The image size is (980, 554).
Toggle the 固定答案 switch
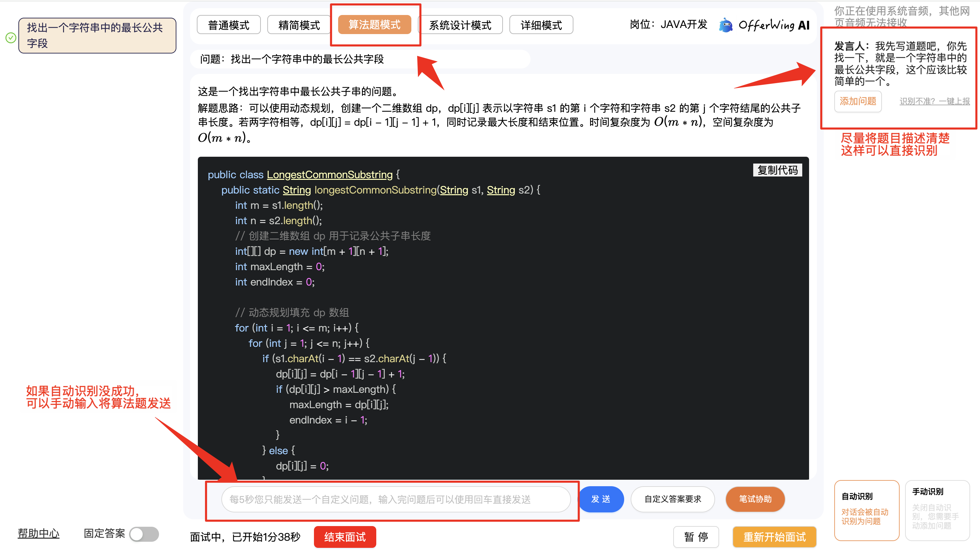click(144, 534)
